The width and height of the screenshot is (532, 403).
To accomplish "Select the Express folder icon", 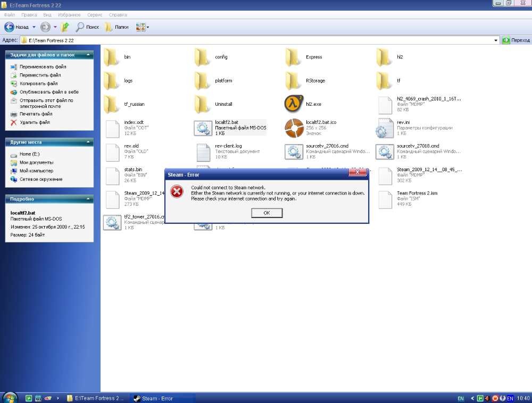I will click(293, 57).
